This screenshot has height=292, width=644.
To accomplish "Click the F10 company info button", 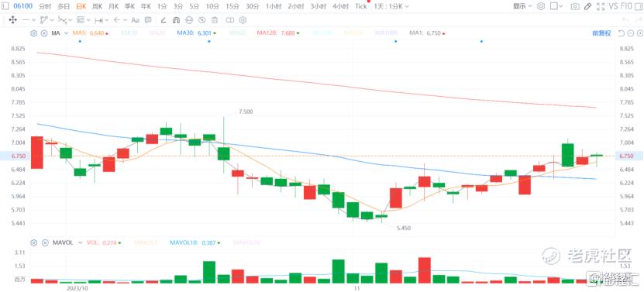I will pyautogui.click(x=626, y=6).
